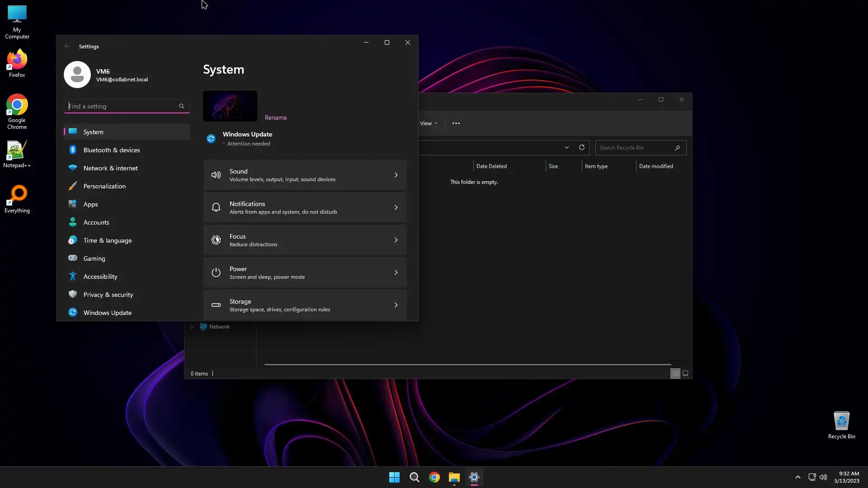Click the search magnifier in Find a setting
This screenshot has height=488, width=868.
click(182, 106)
